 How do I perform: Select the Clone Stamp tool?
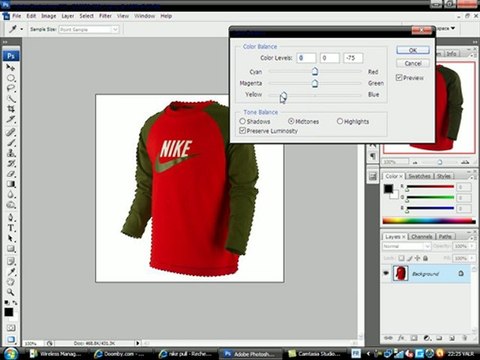(10, 153)
